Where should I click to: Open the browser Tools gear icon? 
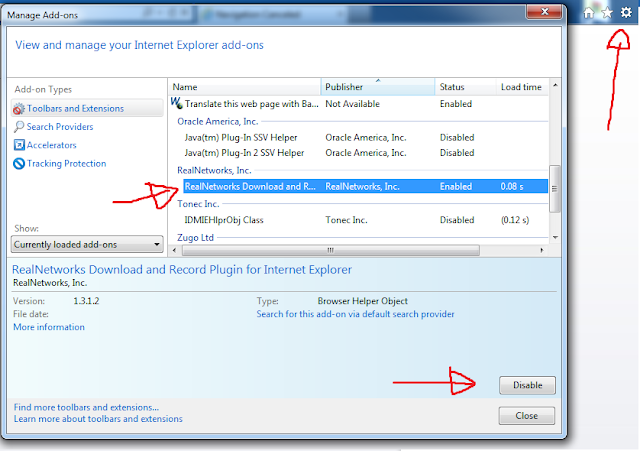(626, 13)
